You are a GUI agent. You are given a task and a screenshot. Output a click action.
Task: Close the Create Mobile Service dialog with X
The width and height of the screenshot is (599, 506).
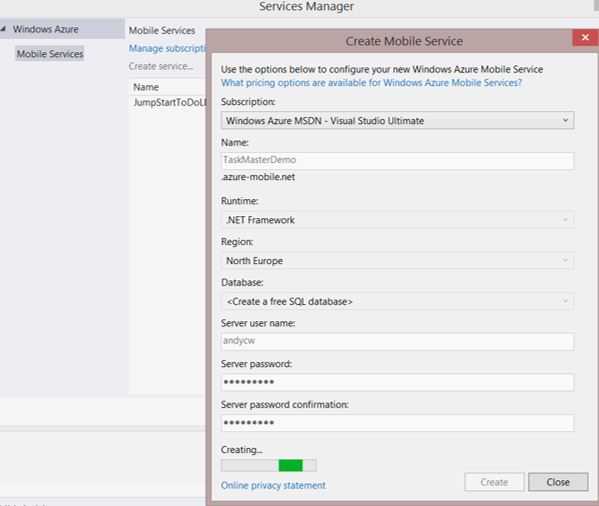[585, 37]
